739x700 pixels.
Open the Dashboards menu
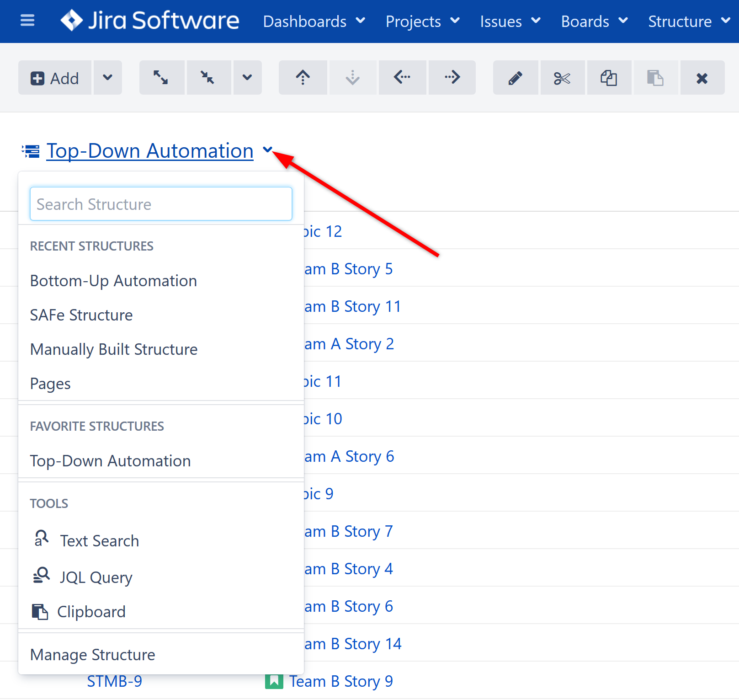(x=314, y=21)
